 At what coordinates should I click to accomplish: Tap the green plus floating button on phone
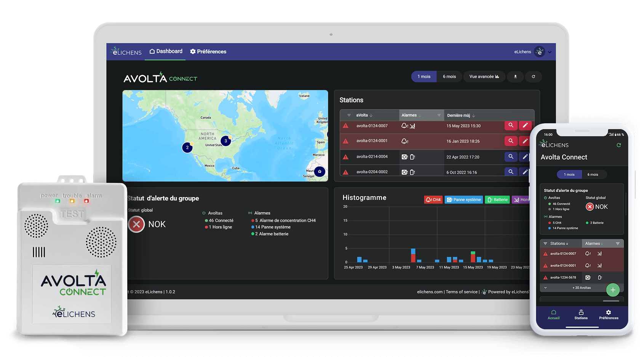pyautogui.click(x=613, y=290)
